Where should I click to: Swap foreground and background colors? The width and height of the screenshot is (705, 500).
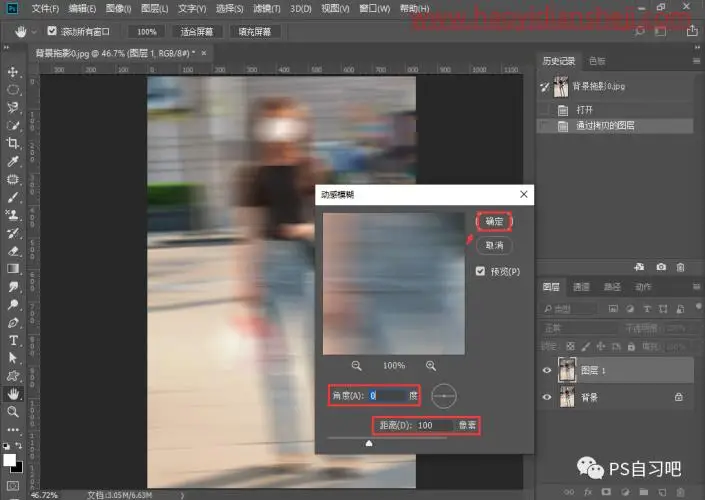[x=18, y=446]
